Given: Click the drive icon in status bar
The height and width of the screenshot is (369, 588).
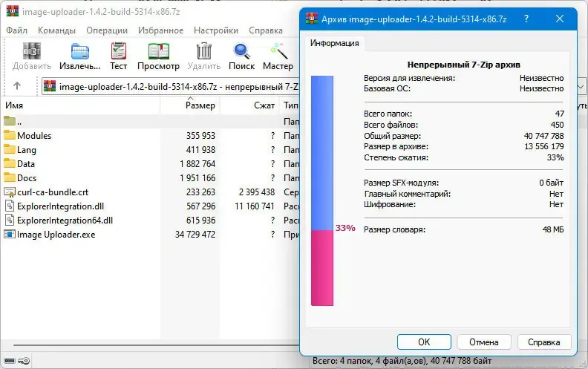Looking at the screenshot, I should 10,361.
